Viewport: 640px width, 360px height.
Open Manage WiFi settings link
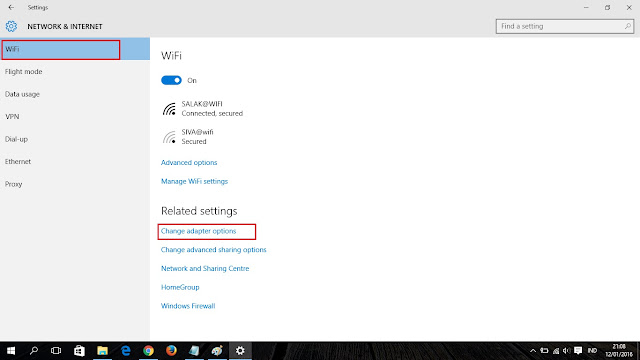[x=194, y=181]
